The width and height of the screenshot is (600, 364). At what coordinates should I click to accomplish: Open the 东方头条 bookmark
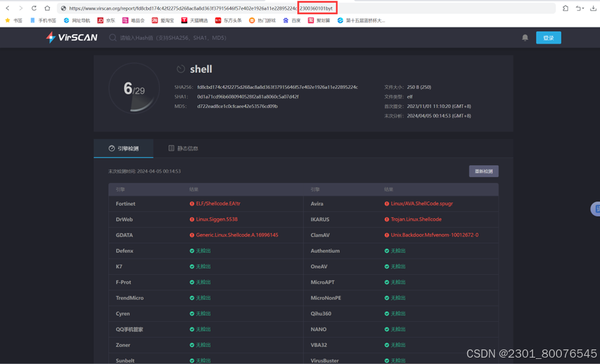coord(228,20)
